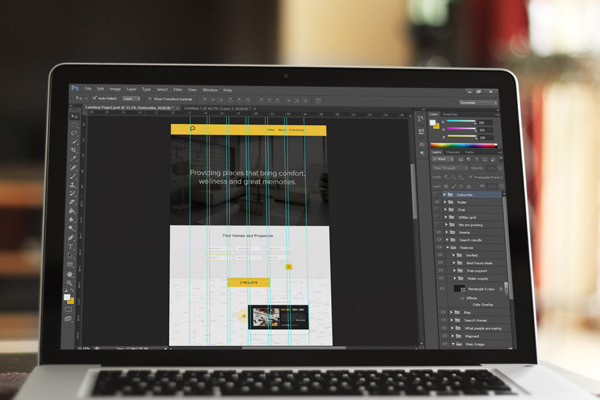Select the Zoom tool

point(69,283)
